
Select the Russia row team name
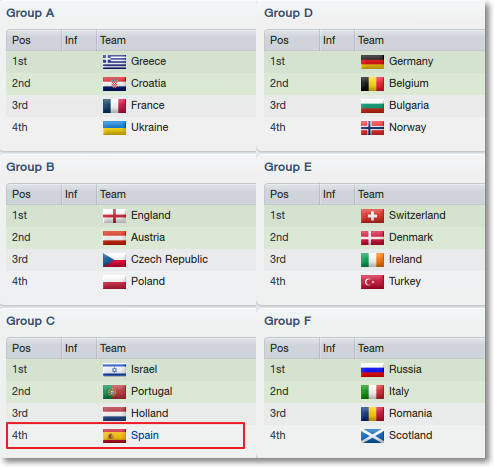405,369
